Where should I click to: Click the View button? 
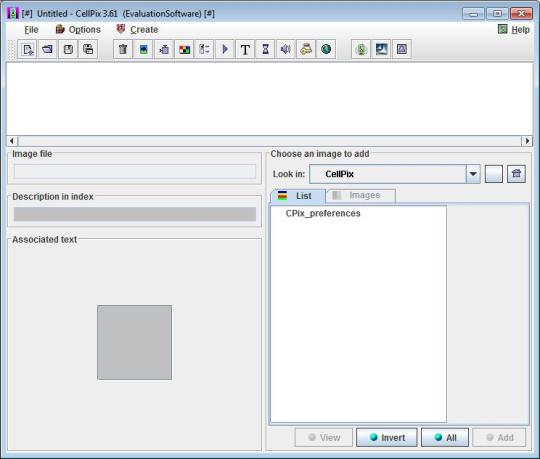click(x=324, y=438)
